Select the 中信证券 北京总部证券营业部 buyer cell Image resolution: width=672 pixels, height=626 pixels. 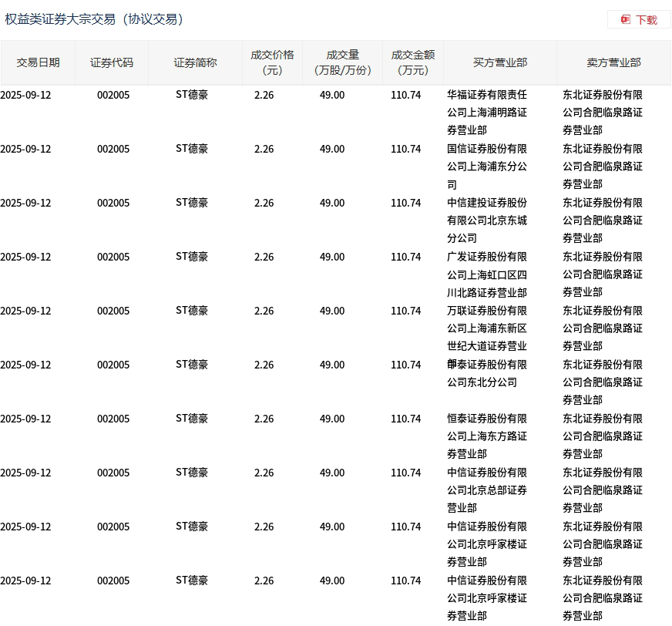coord(487,490)
